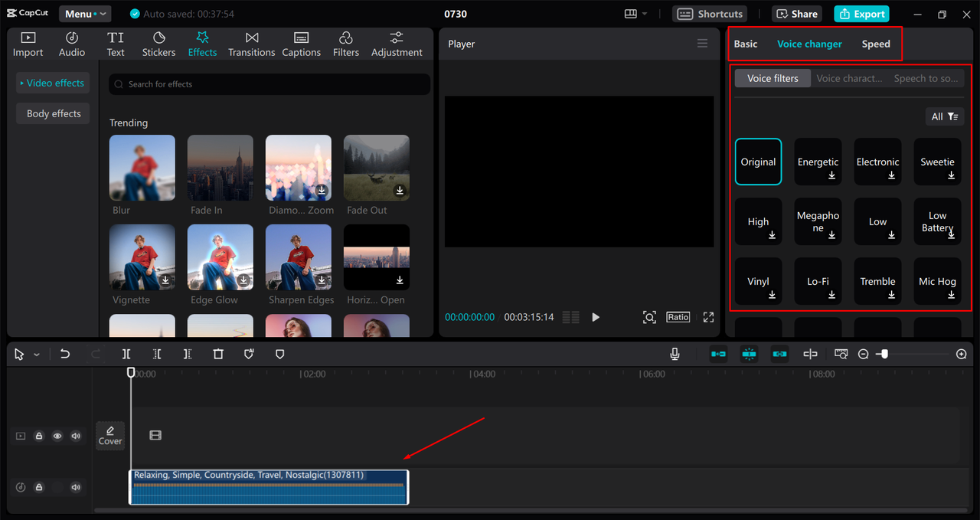Open the Player hamburger menu
The height and width of the screenshot is (520, 980).
click(x=702, y=44)
